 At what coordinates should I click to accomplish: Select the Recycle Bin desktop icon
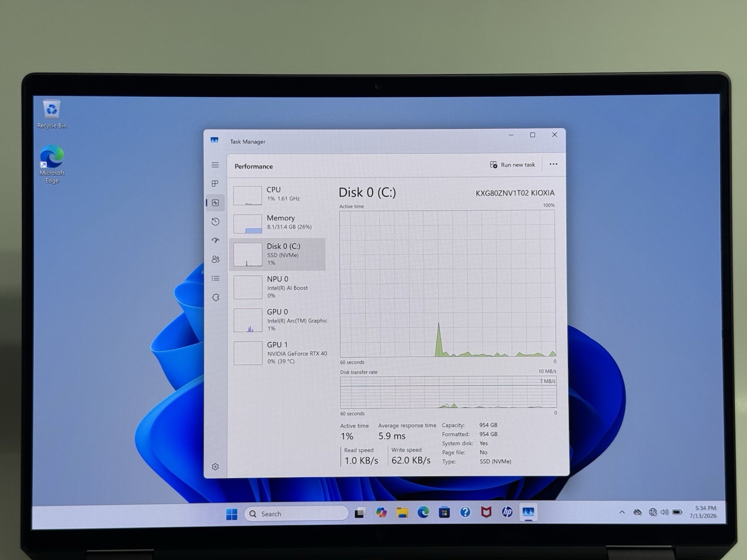click(x=52, y=114)
